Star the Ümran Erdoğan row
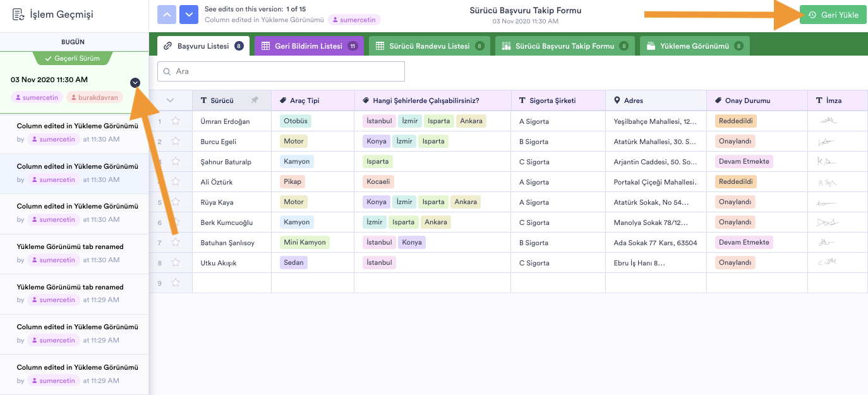 pyautogui.click(x=176, y=121)
